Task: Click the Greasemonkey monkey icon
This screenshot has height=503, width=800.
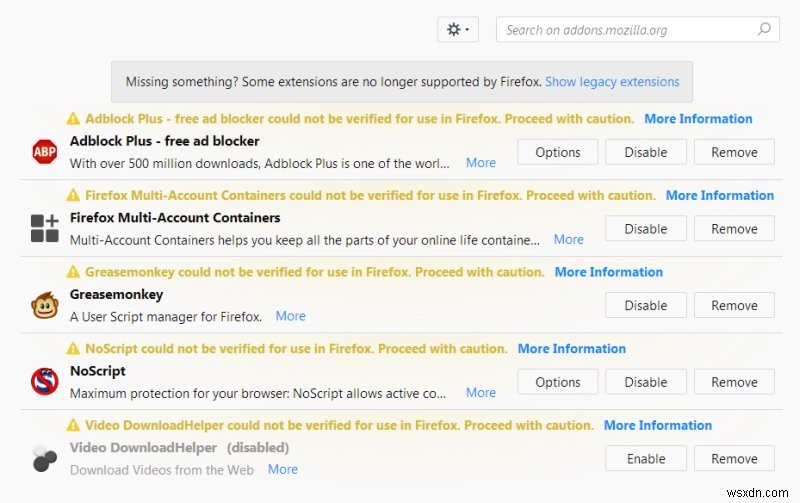Action: (x=45, y=305)
